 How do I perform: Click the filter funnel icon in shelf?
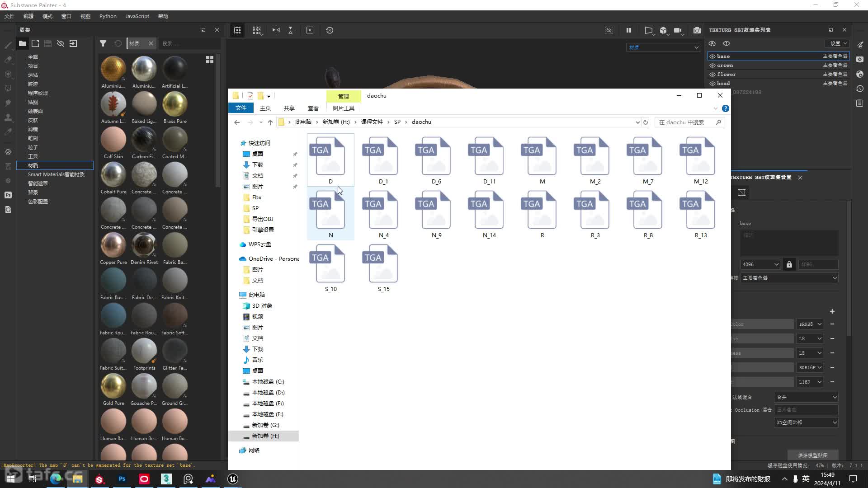(103, 43)
